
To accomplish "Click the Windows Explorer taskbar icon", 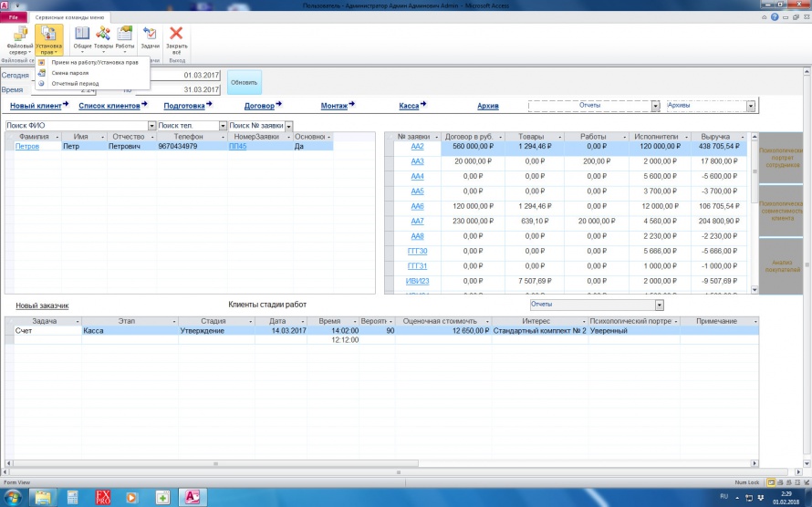I will point(42,497).
